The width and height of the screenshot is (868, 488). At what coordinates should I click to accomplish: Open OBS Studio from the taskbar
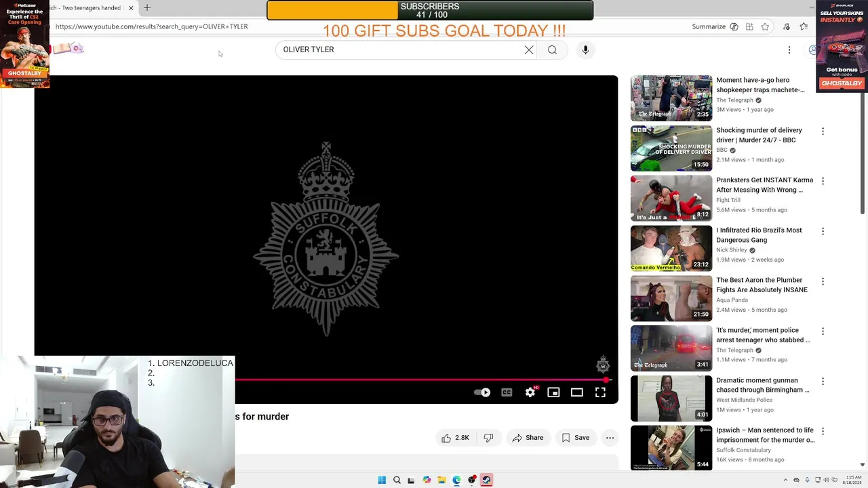coord(471,480)
